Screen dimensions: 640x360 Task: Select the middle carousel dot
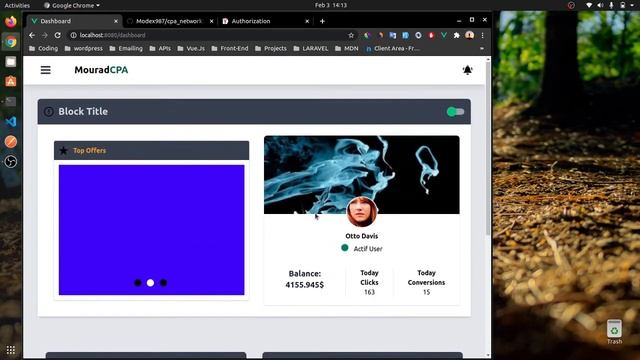point(150,282)
